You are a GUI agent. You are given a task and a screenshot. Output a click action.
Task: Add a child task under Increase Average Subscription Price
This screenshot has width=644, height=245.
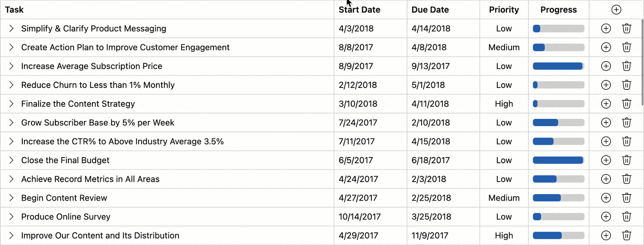click(x=606, y=66)
